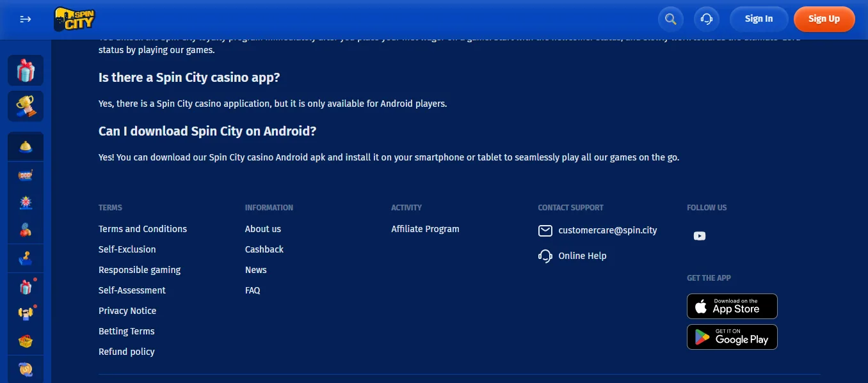Click the 'GET THE APP' label

tap(709, 278)
